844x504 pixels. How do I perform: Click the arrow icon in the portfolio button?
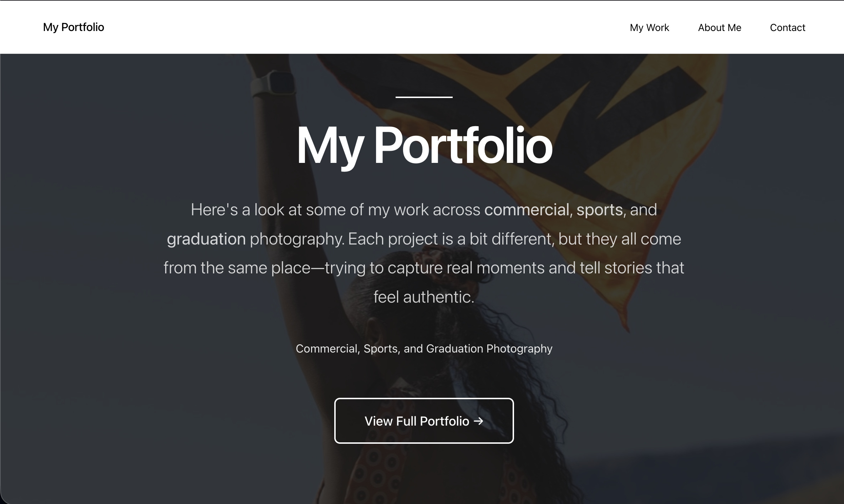478,421
